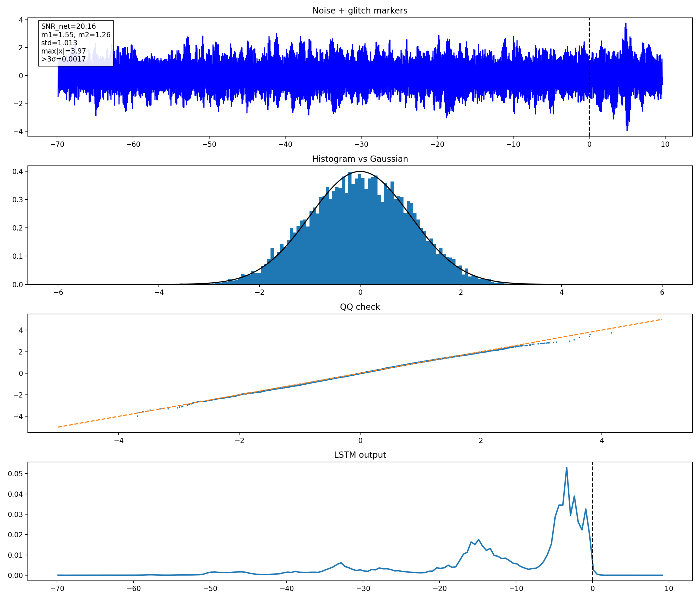Click the 0.05 y-axis label on LSTM plot
The height and width of the screenshot is (600, 700).
click(15, 474)
